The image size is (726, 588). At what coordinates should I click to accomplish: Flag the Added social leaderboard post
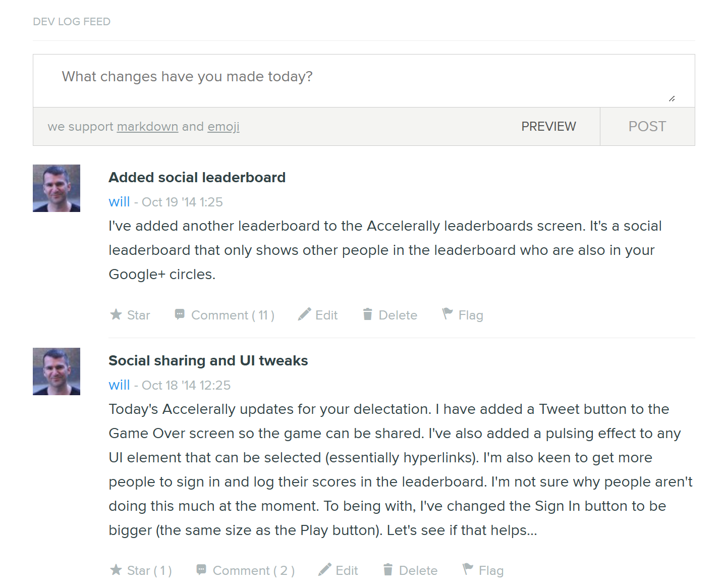click(463, 315)
